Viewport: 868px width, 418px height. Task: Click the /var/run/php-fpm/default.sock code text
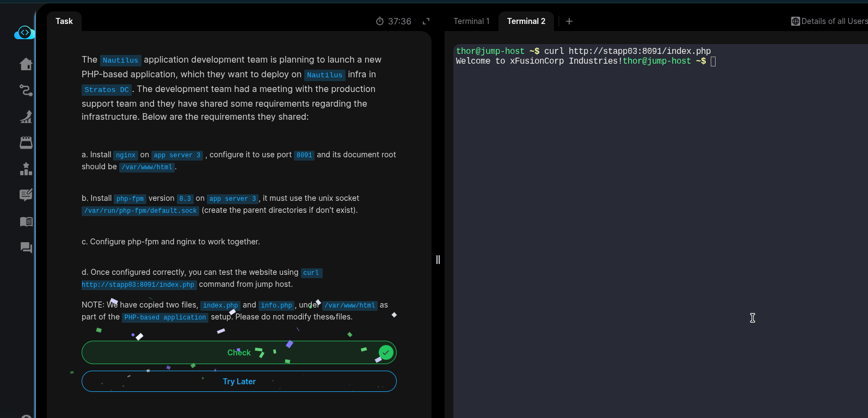[x=140, y=211]
